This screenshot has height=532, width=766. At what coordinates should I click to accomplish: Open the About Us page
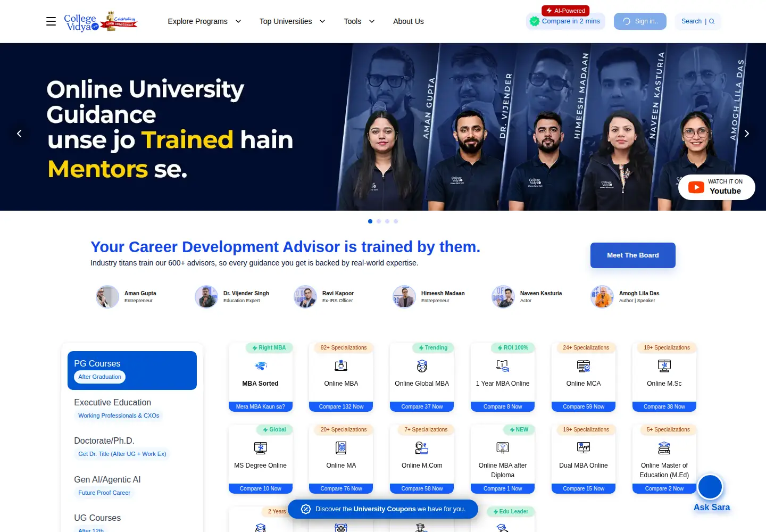(409, 21)
